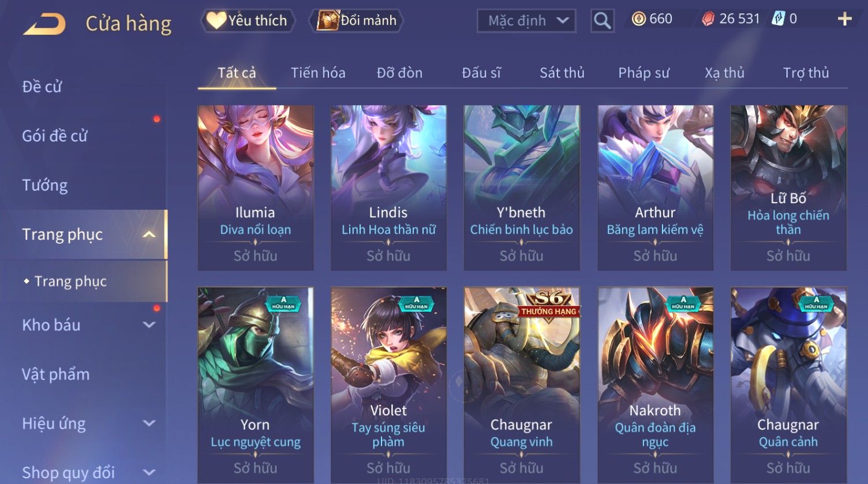The width and height of the screenshot is (868, 484).
Task: Switch to the Sát thủ tab
Action: pos(562,73)
